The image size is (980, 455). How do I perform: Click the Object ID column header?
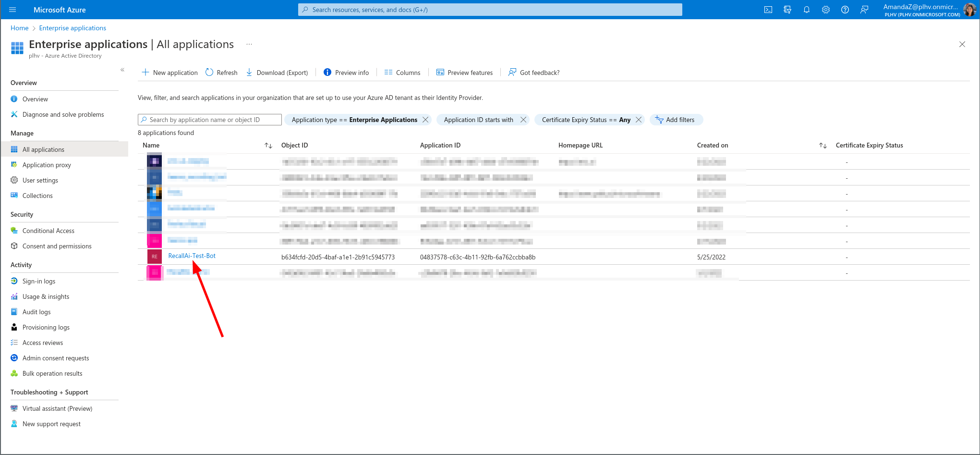295,145
